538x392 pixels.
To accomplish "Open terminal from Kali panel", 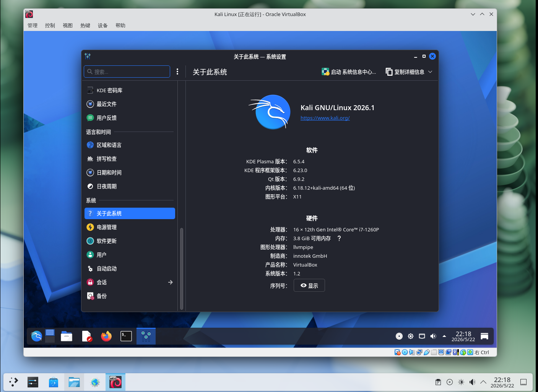I will (x=126, y=336).
